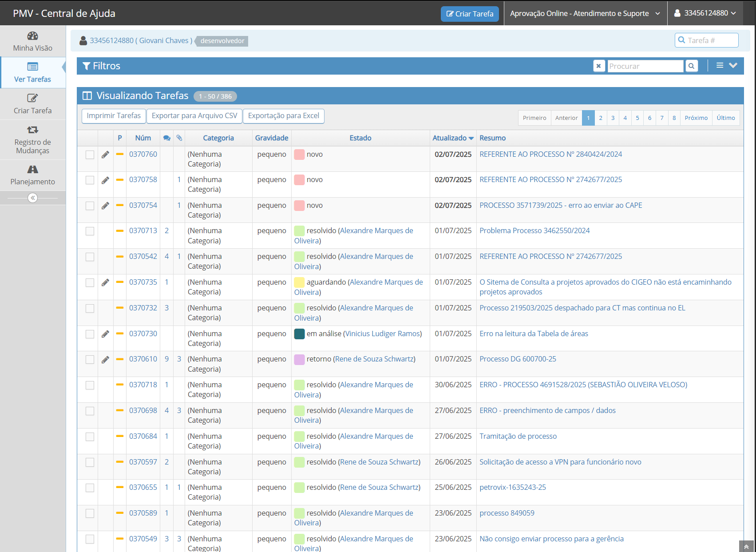Collapse the sidebar with the double-chevron icon
The height and width of the screenshot is (552, 756).
click(32, 198)
